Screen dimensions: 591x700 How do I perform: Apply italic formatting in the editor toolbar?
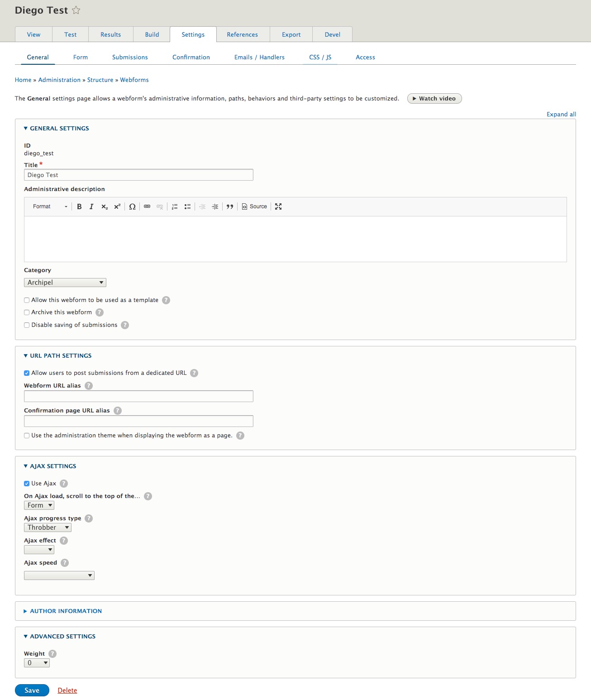91,206
